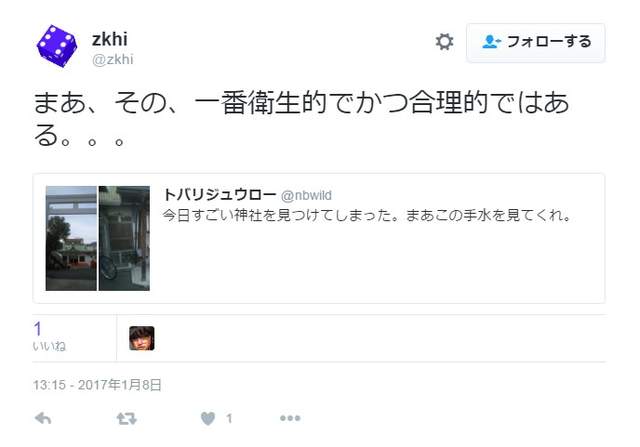Open the トバリジュウロー author name

219,195
